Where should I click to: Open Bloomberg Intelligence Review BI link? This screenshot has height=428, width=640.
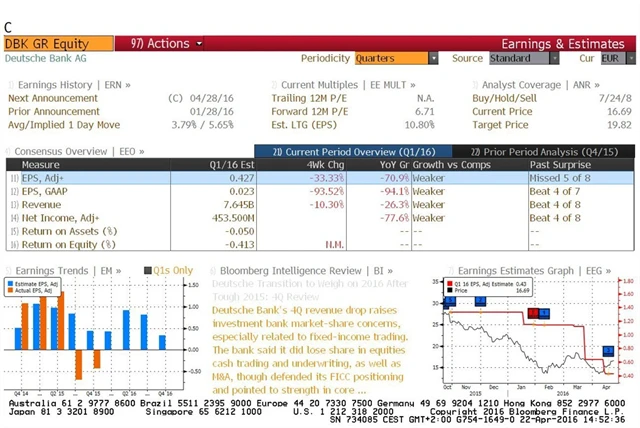tap(306, 271)
